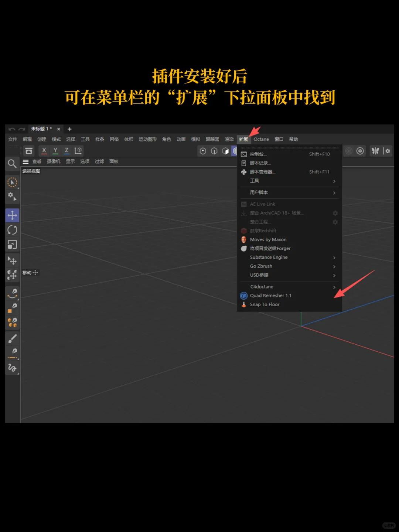Switch to the 渲染 menu
The width and height of the screenshot is (399, 532).
point(229,139)
